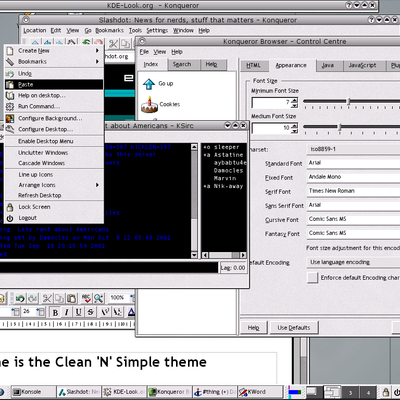Choose Cascade Windows from context menu
This screenshot has height=400, width=400.
pyautogui.click(x=54, y=163)
